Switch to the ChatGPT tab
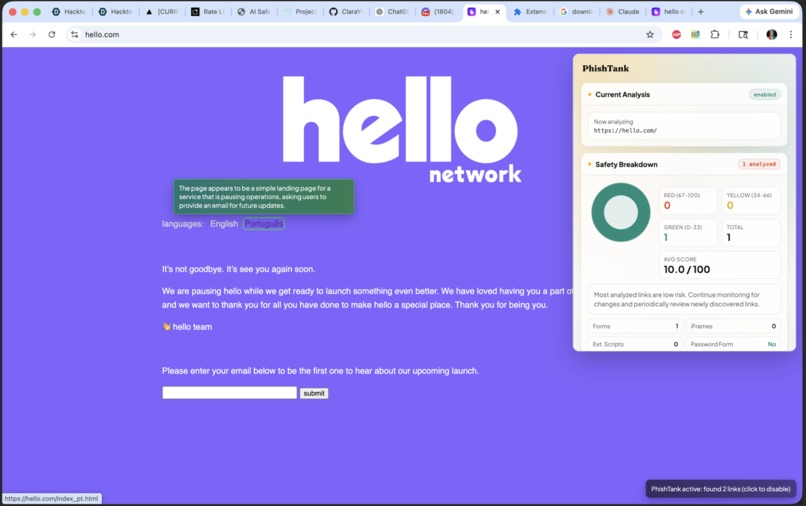806x506 pixels. [393, 11]
